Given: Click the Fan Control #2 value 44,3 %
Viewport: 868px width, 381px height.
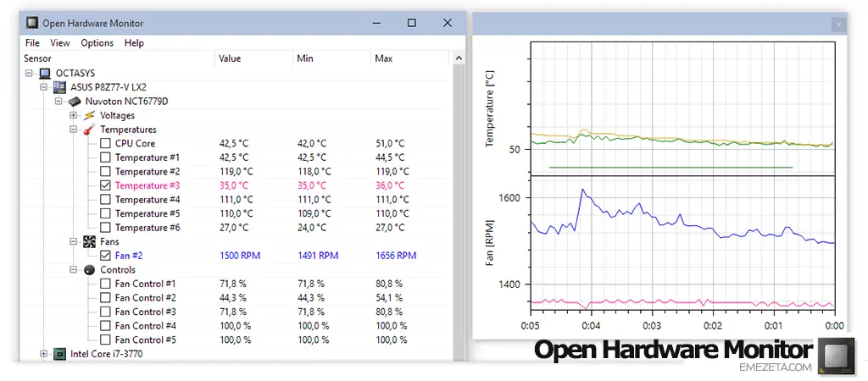Looking at the screenshot, I should [x=232, y=298].
